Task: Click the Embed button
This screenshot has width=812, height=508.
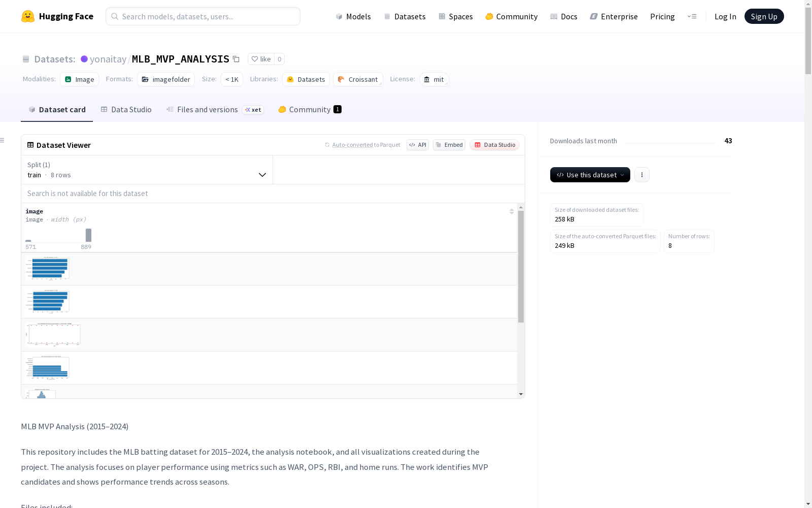Action: 449,145
